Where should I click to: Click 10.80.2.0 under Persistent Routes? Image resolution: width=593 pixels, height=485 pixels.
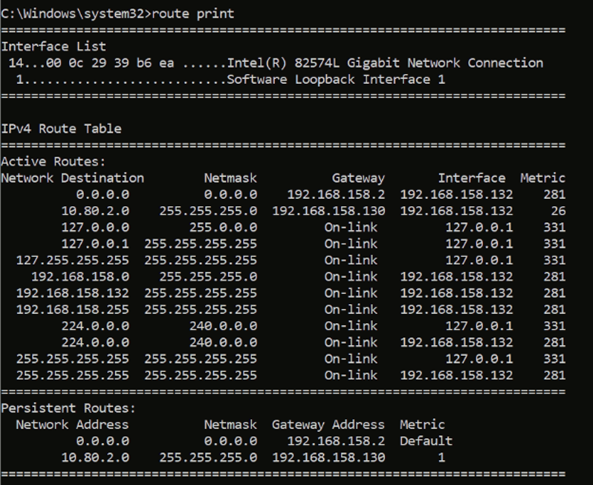(95, 457)
